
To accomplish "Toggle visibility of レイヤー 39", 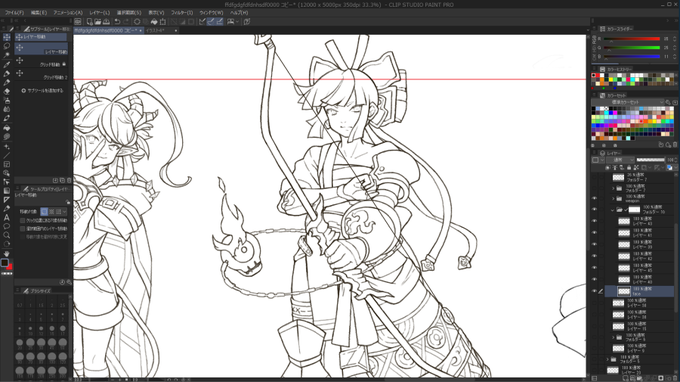I will click(x=594, y=245).
